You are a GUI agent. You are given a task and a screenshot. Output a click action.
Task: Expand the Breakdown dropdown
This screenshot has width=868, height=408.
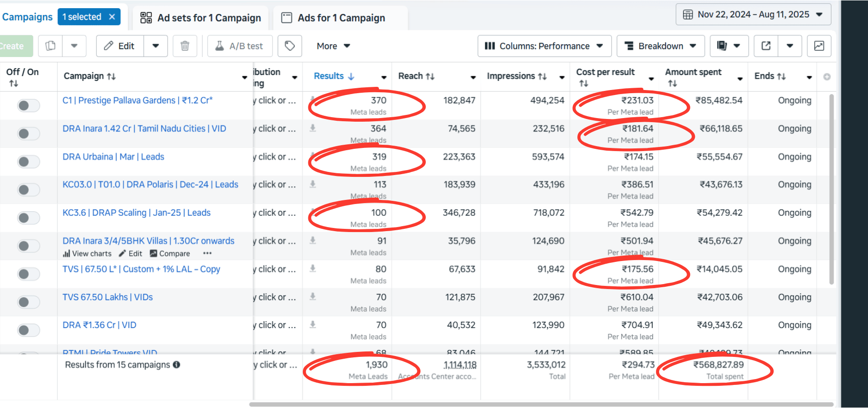click(660, 46)
